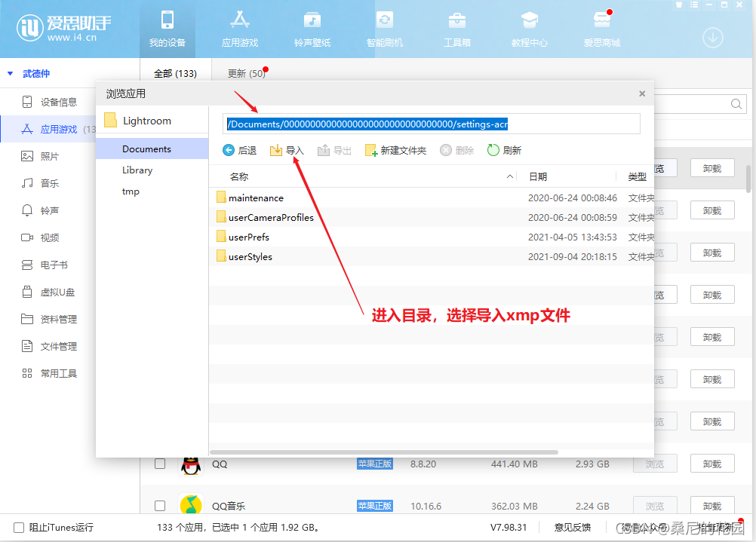Click 浏览 in the QQ row
Screen dimensions: 756x542
pyautogui.click(x=655, y=464)
